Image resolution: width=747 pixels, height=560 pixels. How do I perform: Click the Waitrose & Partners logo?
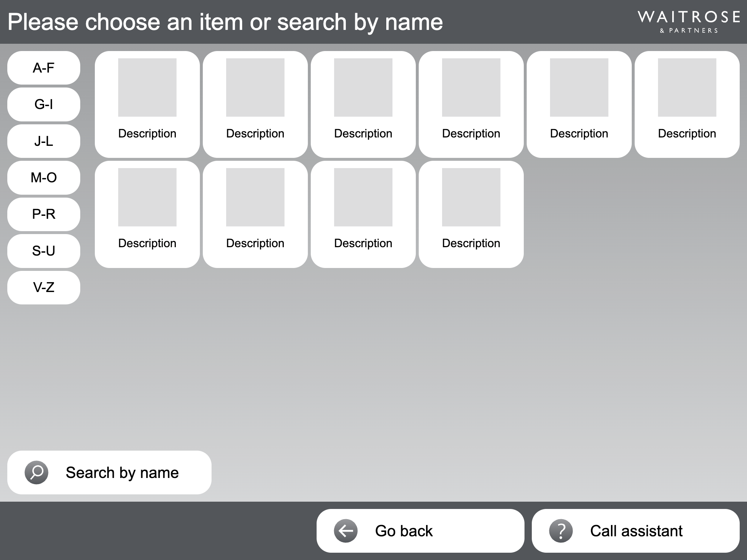pos(689,22)
